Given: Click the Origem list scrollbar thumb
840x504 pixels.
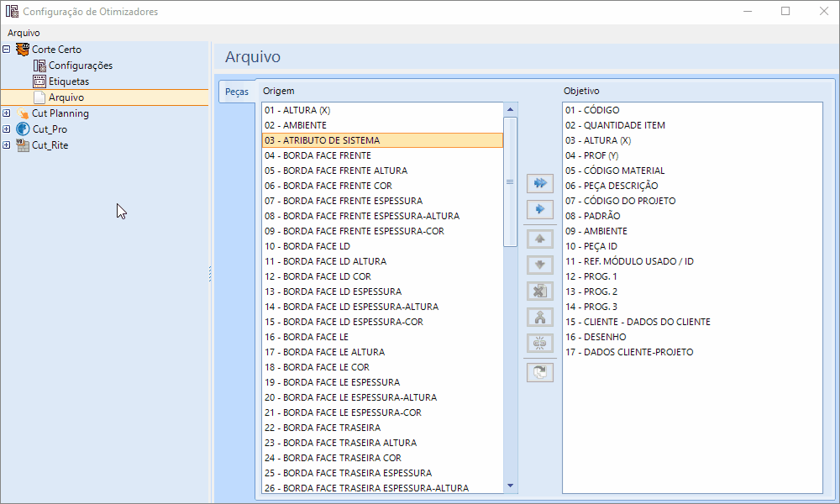Looking at the screenshot, I should pos(511,182).
